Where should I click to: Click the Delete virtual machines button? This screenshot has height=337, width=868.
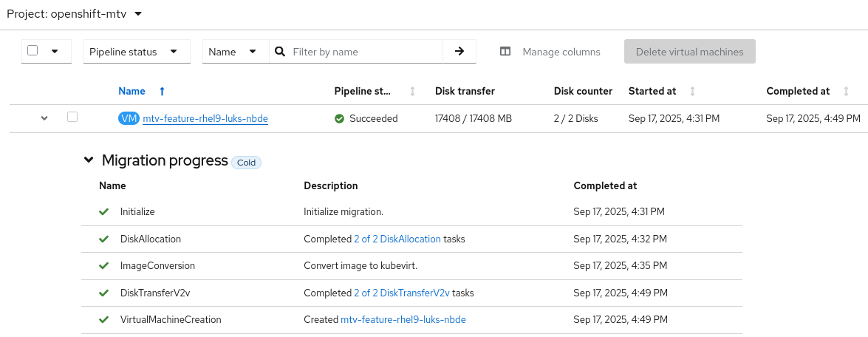(x=689, y=52)
